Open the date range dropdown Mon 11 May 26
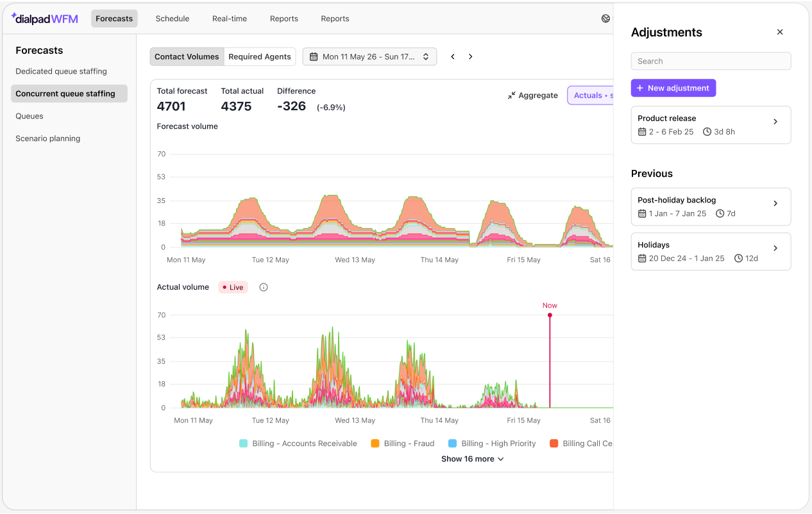Viewport: 812px width, 514px height. 369,56
